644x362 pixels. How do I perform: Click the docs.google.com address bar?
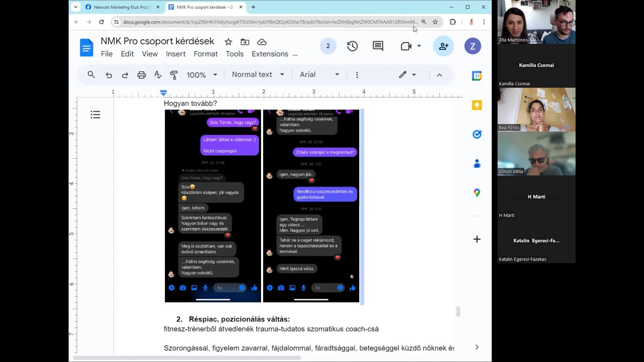tap(271, 22)
